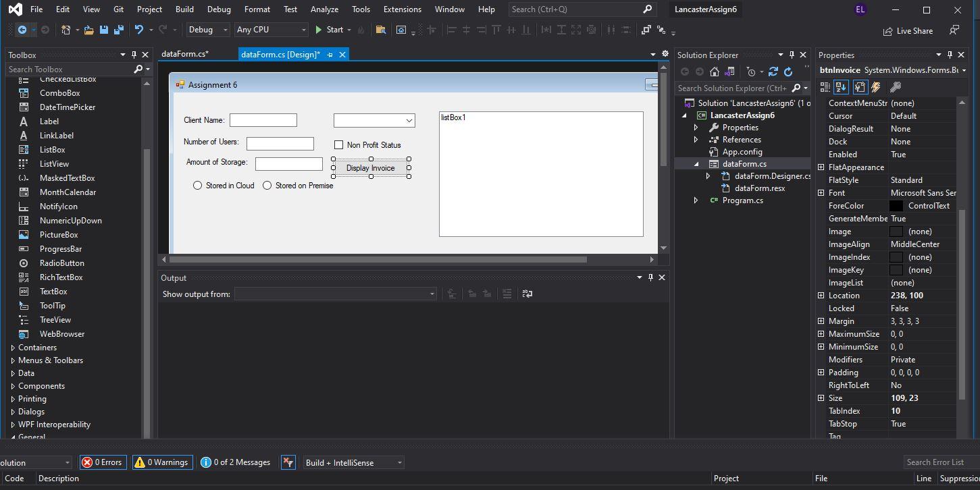Click the Start debugging button
This screenshot has width=980, height=490.
pos(329,30)
